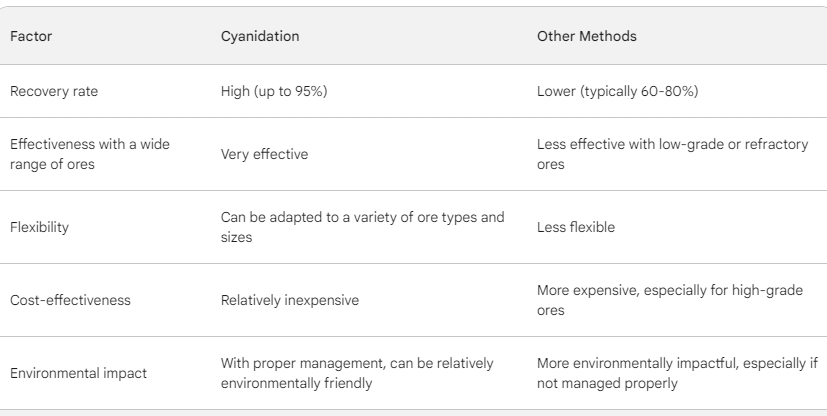Click Lower (typically 60-80%) cell

(618, 91)
